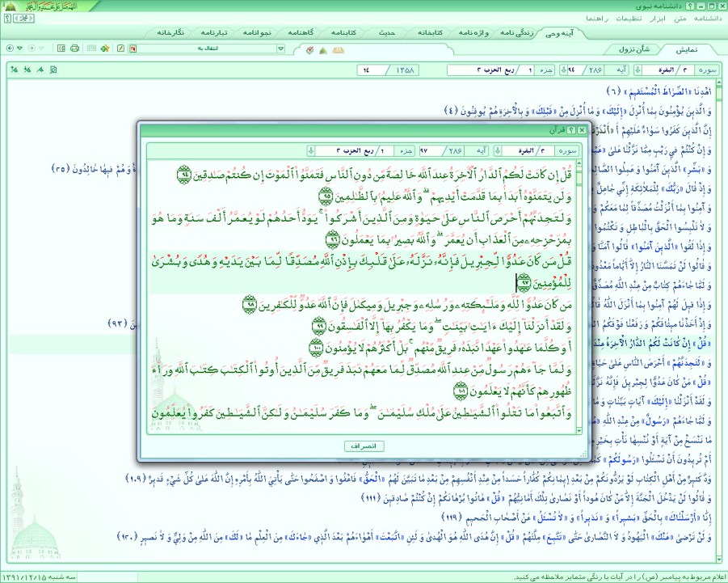
Task: Open main window aya dropdown arrow
Action: (564, 70)
